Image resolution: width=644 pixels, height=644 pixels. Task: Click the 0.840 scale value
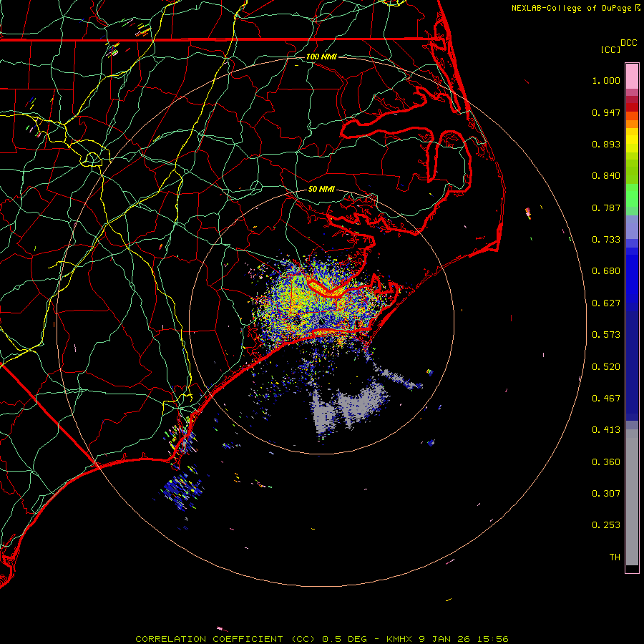(x=606, y=176)
